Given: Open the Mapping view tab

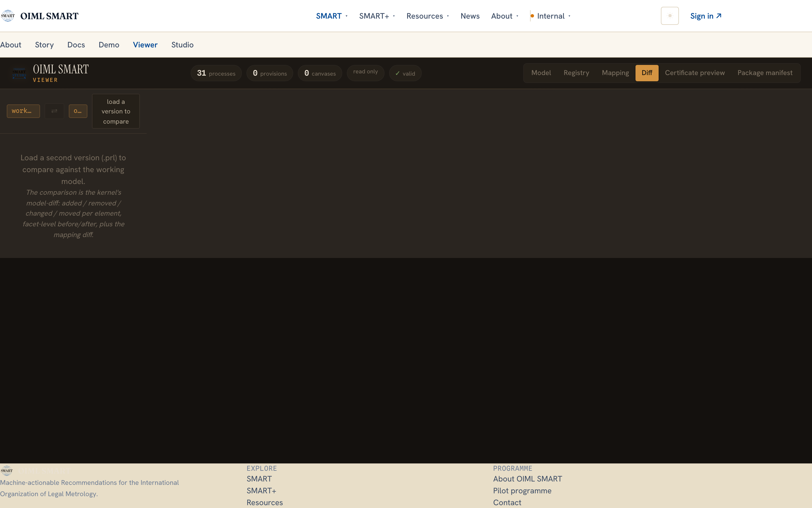Looking at the screenshot, I should 615,73.
